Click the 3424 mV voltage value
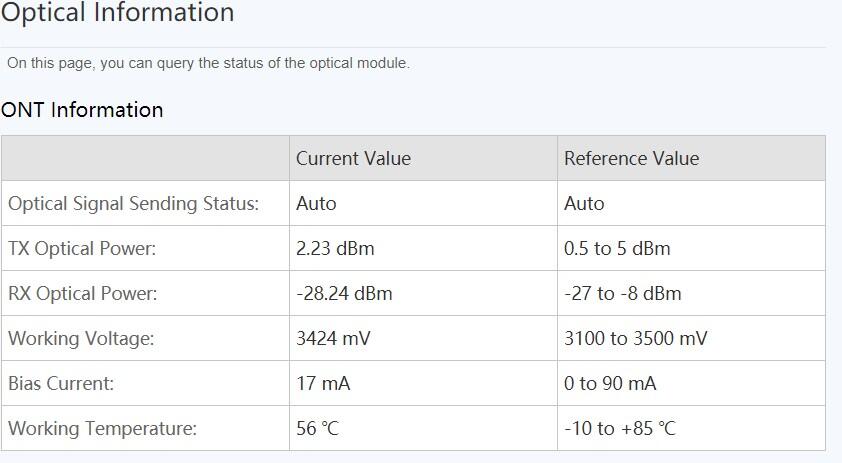 point(333,338)
